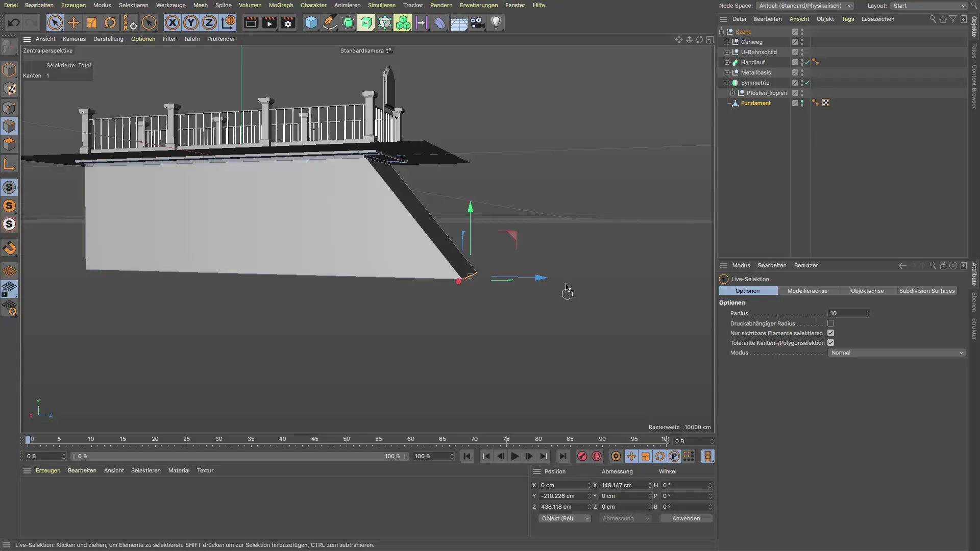This screenshot has height=551, width=980.
Task: Toggle snapping magnet icon
Action: [x=9, y=248]
